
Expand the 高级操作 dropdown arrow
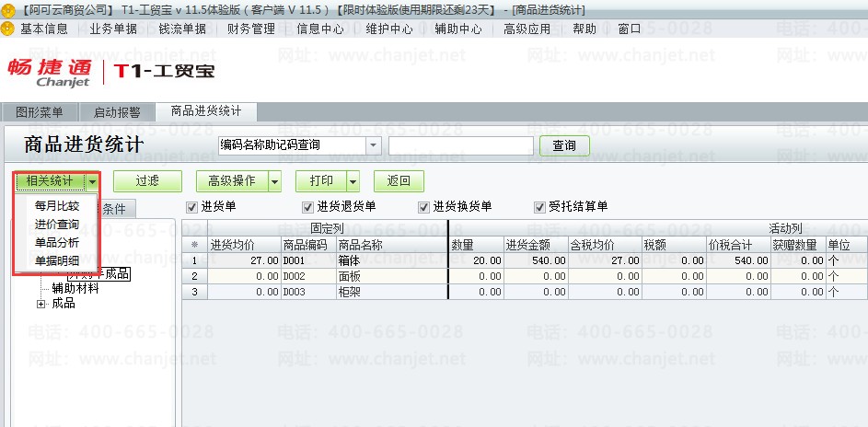tap(274, 181)
